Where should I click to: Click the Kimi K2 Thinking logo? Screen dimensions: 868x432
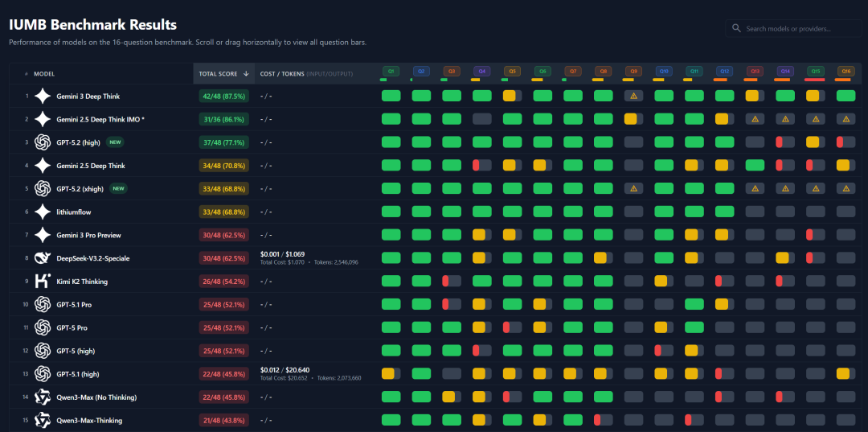click(43, 282)
